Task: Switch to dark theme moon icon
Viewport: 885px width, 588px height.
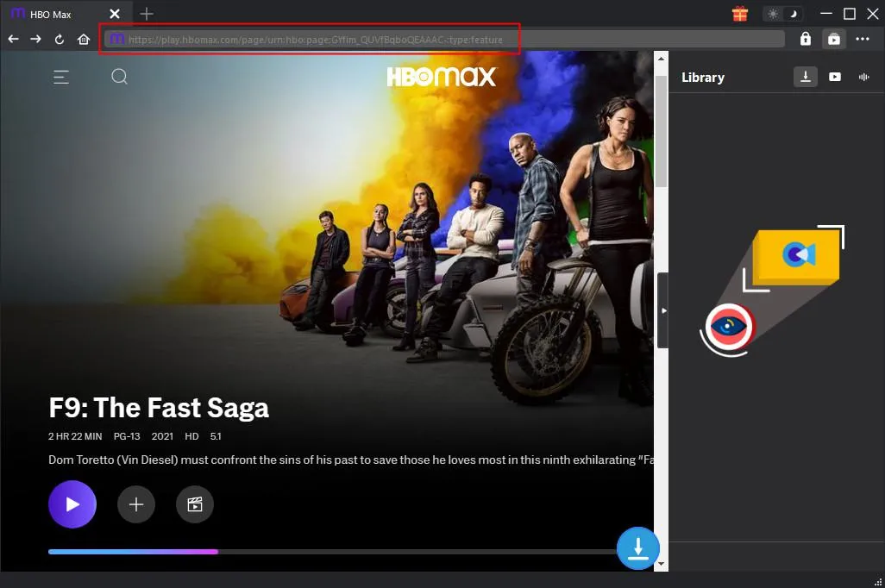Action: (x=793, y=14)
